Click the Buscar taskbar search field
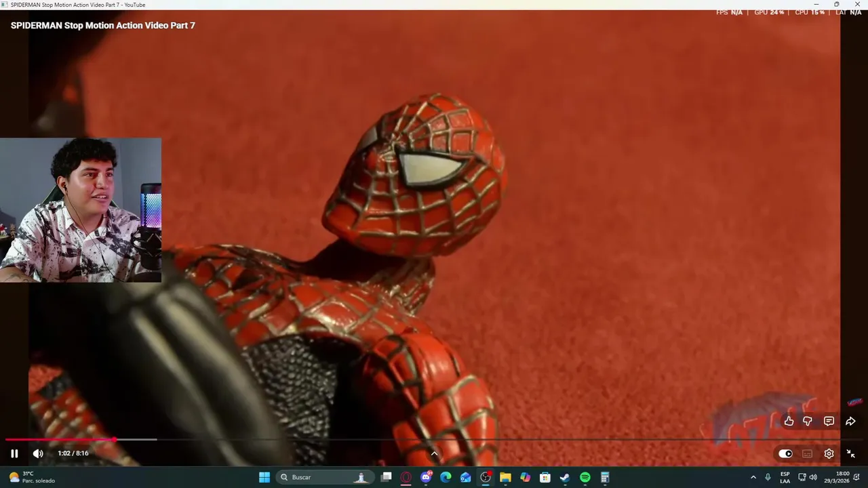 [324, 477]
